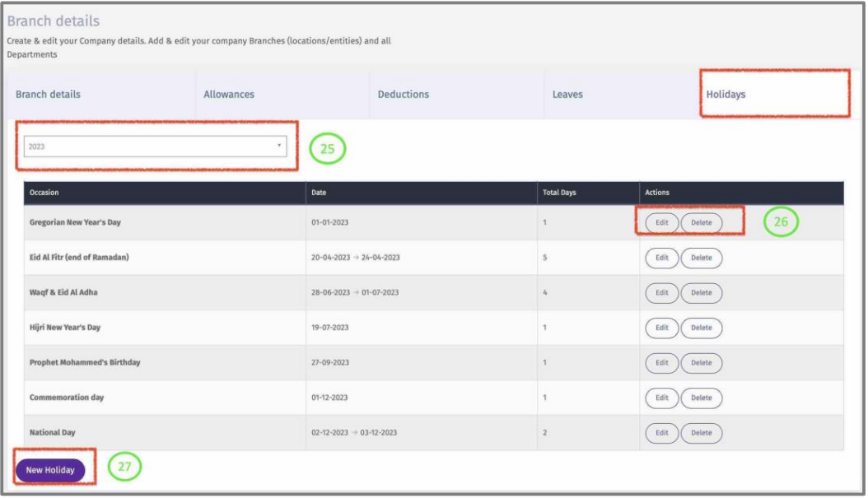The image size is (868, 498).
Task: Delete the Eid Al Fitr holiday
Action: pos(701,258)
